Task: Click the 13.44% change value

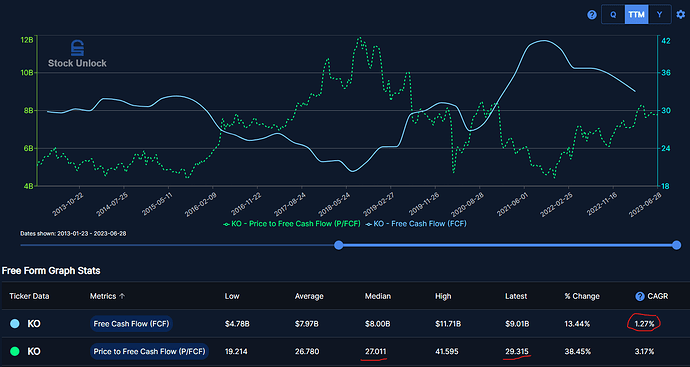Action: click(x=577, y=324)
